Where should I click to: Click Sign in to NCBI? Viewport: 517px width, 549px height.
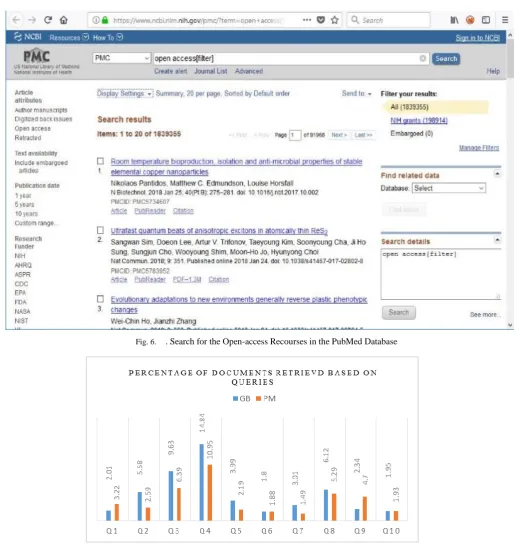(477, 38)
